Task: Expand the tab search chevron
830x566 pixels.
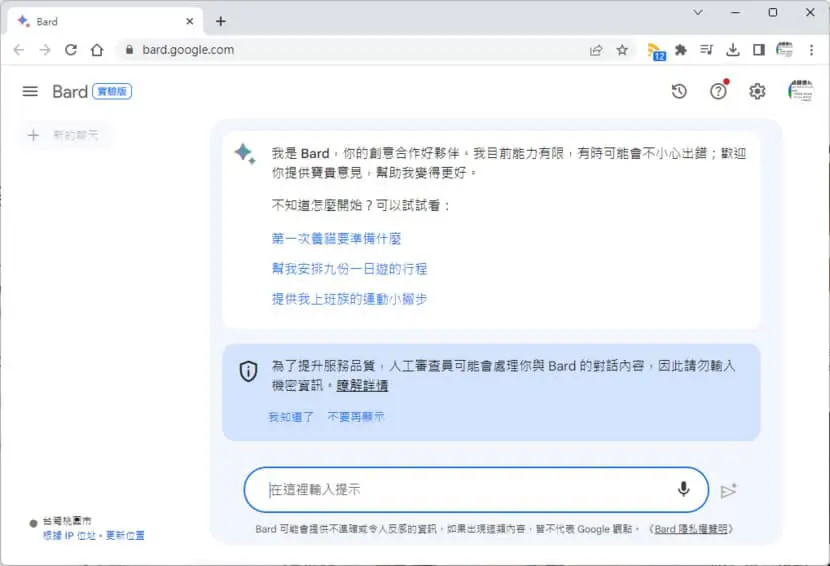Action: point(698,12)
